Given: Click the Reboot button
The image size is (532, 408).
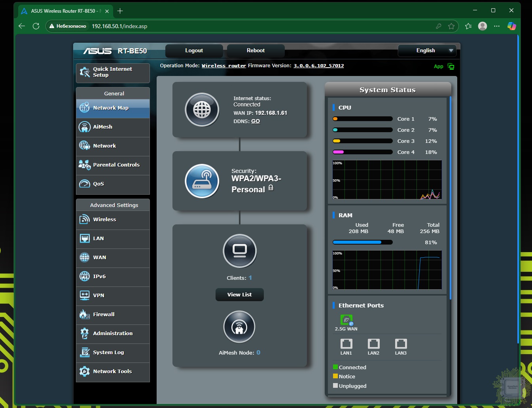Looking at the screenshot, I should click(256, 51).
